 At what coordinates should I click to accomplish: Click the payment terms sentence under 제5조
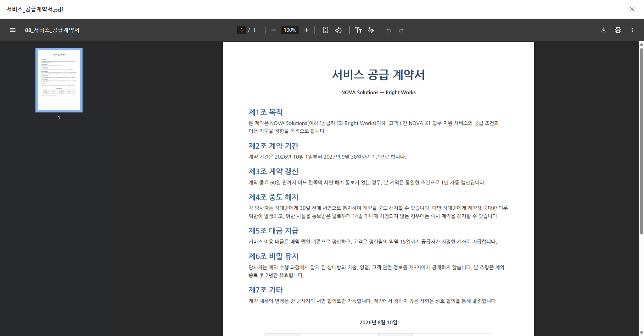373,242
